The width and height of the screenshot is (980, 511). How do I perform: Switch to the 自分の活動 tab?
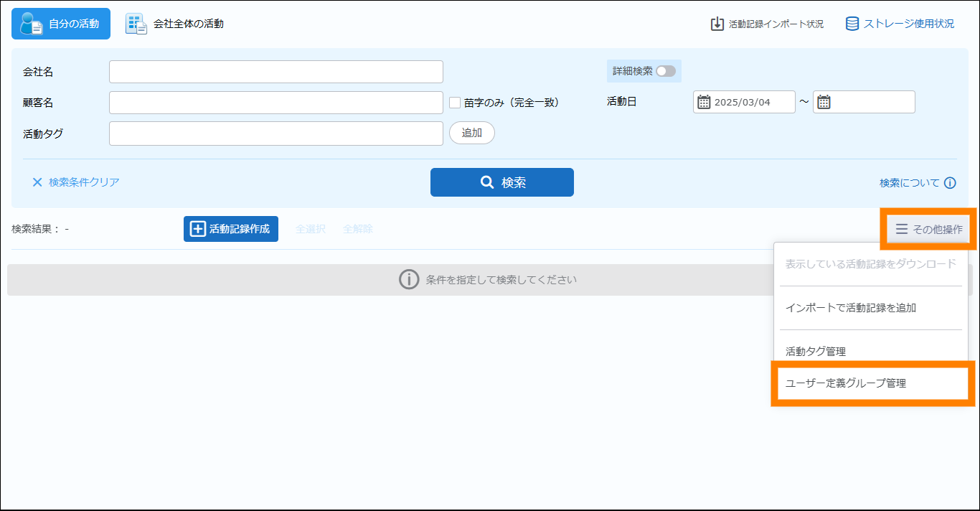click(61, 24)
